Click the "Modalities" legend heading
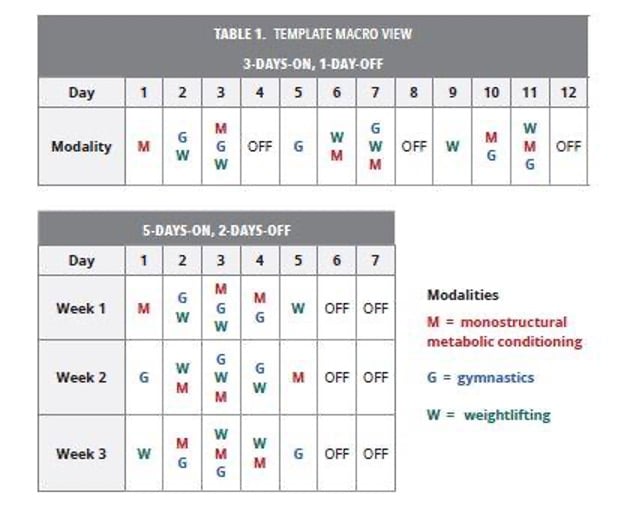 [462, 296]
